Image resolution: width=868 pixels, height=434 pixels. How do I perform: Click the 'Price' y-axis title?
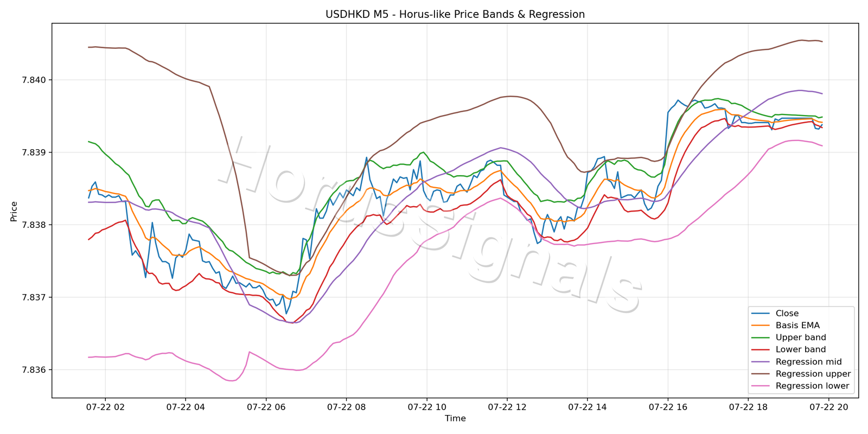pyautogui.click(x=14, y=212)
